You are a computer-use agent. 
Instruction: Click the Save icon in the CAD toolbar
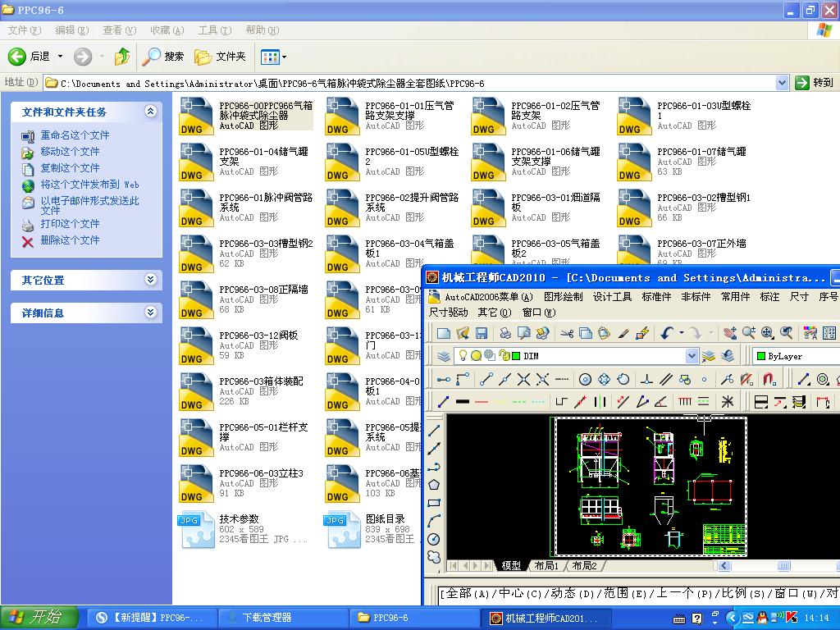pyautogui.click(x=481, y=334)
